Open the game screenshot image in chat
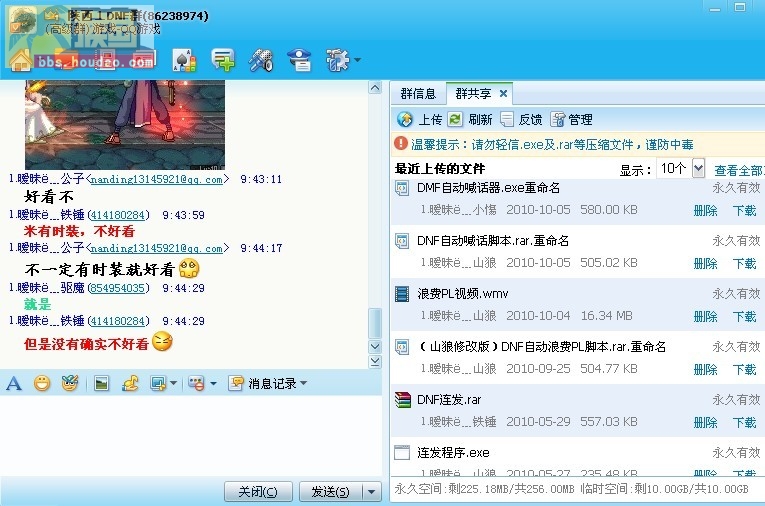The image size is (765, 506). click(x=125, y=124)
